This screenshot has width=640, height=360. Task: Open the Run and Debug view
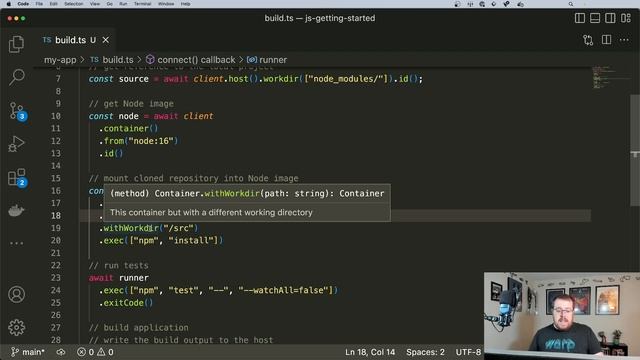pos(16,144)
